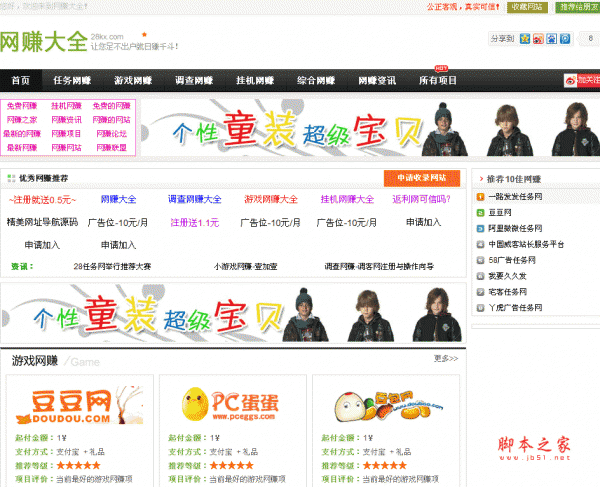
Task: Click 童装 banner above the 游戏网赚 heading
Action: point(233,314)
